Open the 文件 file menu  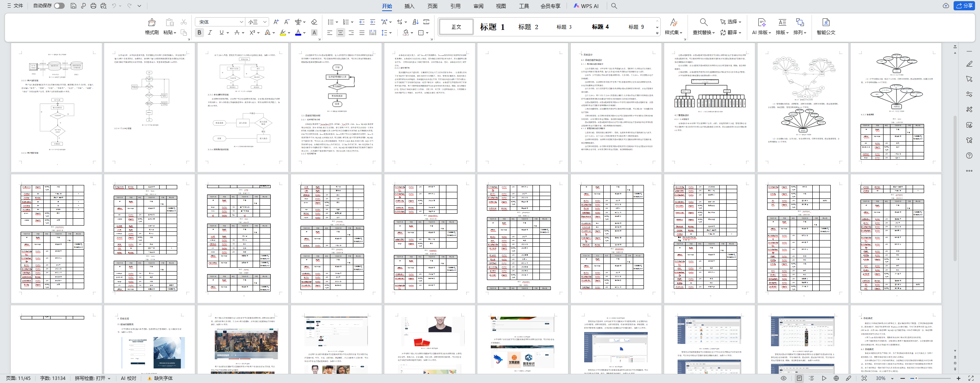(15, 6)
